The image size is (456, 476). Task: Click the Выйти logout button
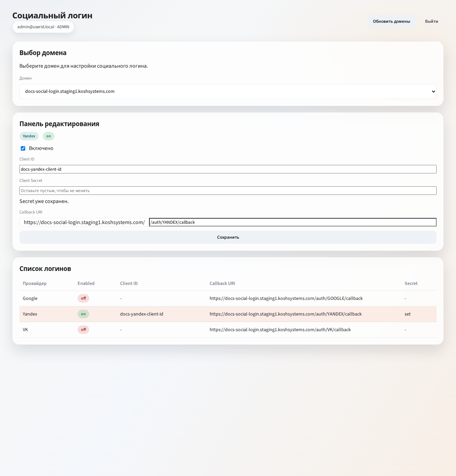click(x=431, y=21)
